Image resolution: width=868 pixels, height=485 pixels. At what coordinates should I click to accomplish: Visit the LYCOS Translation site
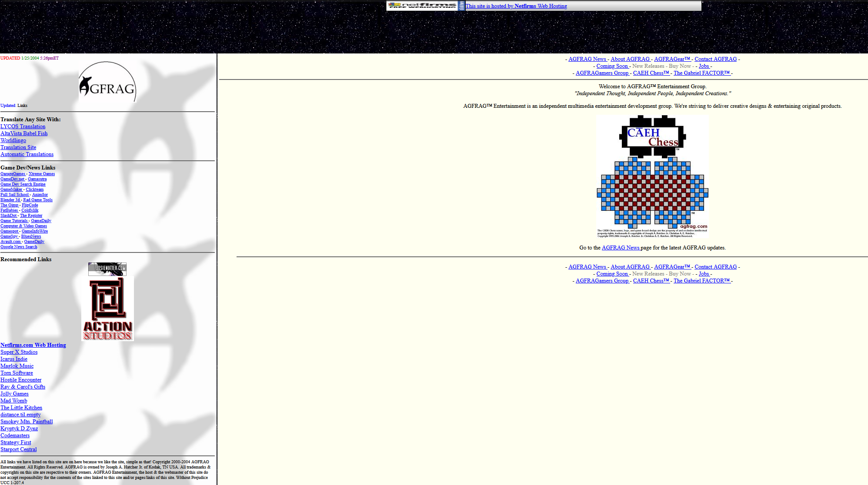pyautogui.click(x=23, y=126)
